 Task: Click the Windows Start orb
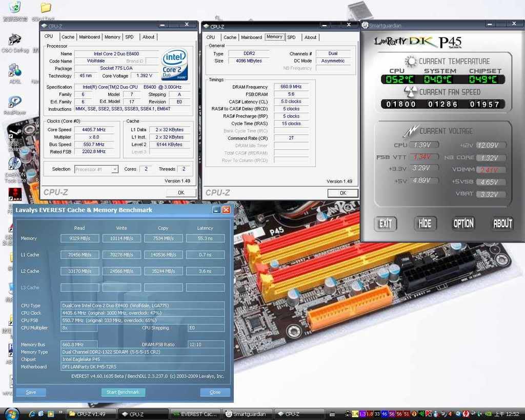coord(11,414)
